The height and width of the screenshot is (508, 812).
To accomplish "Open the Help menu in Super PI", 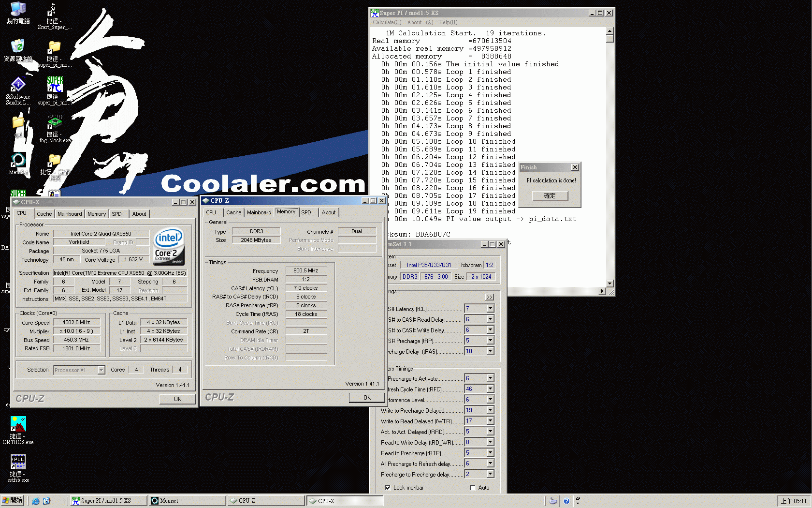I will 448,22.
